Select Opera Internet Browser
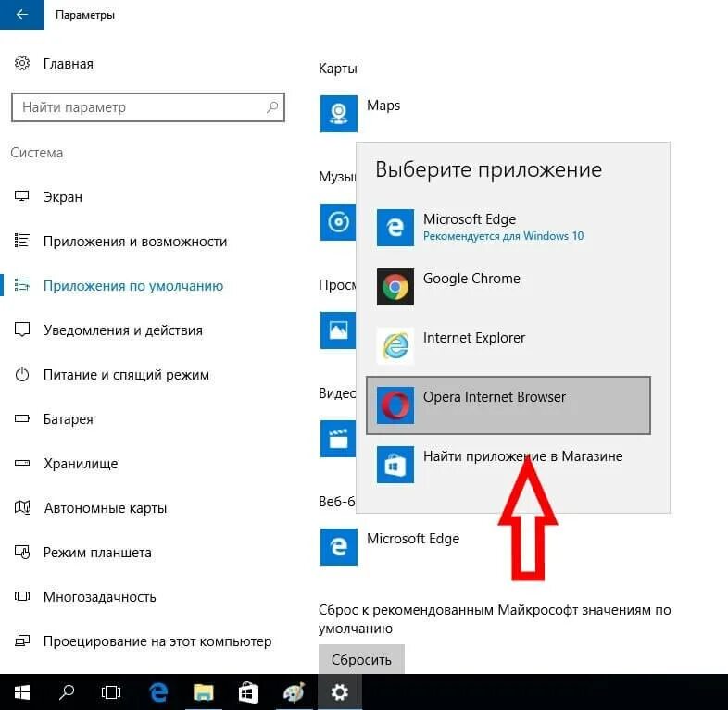 point(508,405)
